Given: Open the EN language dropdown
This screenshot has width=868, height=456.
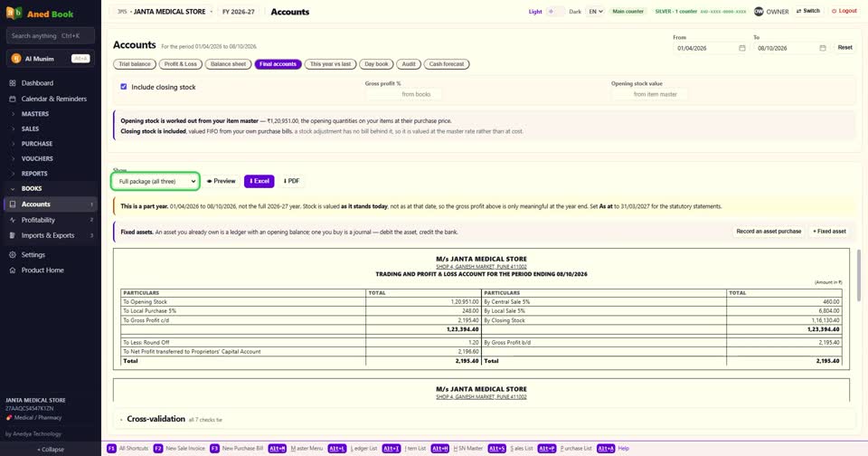Looking at the screenshot, I should click(x=595, y=12).
